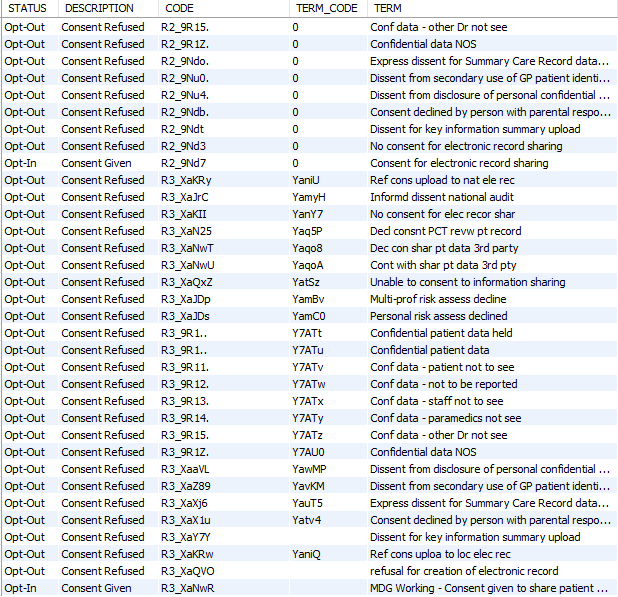
Task: Click term 'refusal for creation of electronic record'
Action: click(x=464, y=570)
